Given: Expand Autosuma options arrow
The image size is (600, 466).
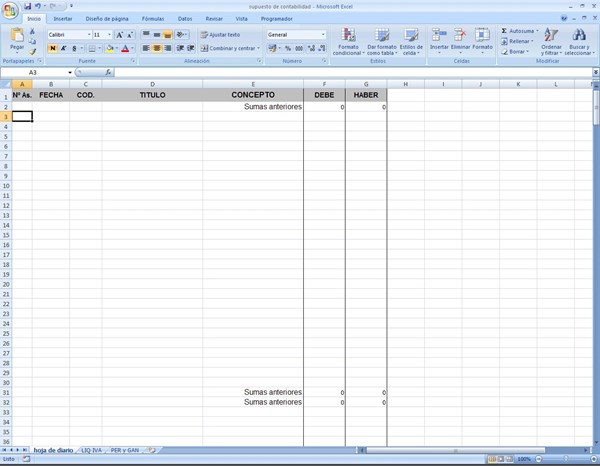Looking at the screenshot, I should click(x=537, y=31).
